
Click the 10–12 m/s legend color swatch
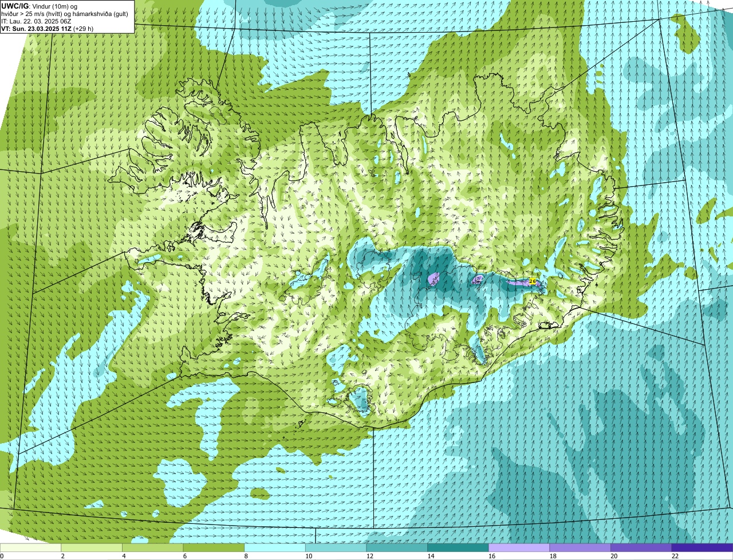(336, 548)
